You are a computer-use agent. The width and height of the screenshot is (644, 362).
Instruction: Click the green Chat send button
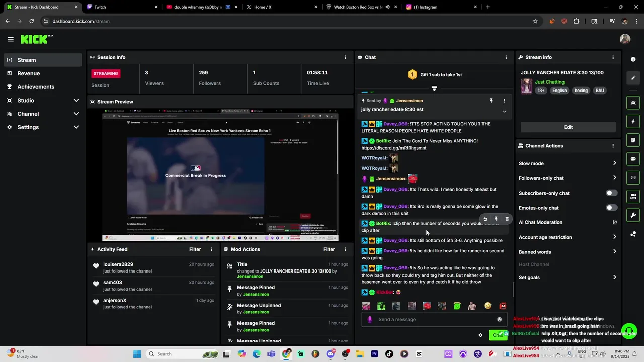pos(498,335)
